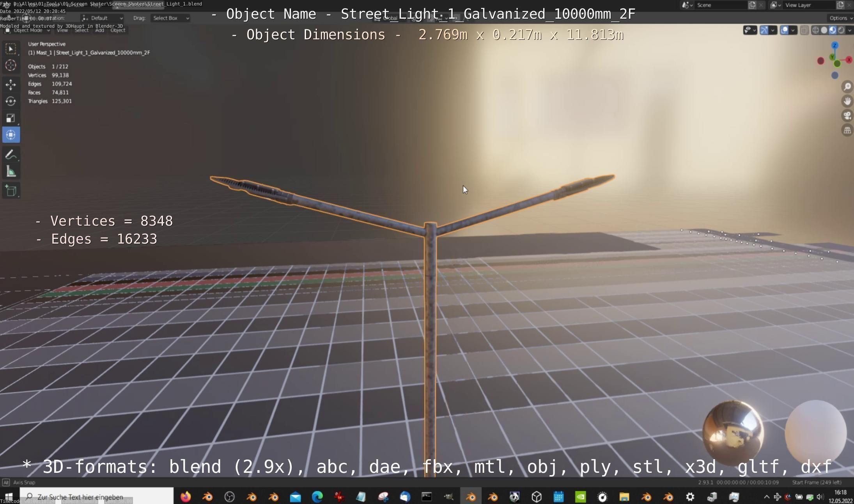Viewport: 854px width, 504px height.
Task: Select material preview shading
Action: tap(833, 30)
